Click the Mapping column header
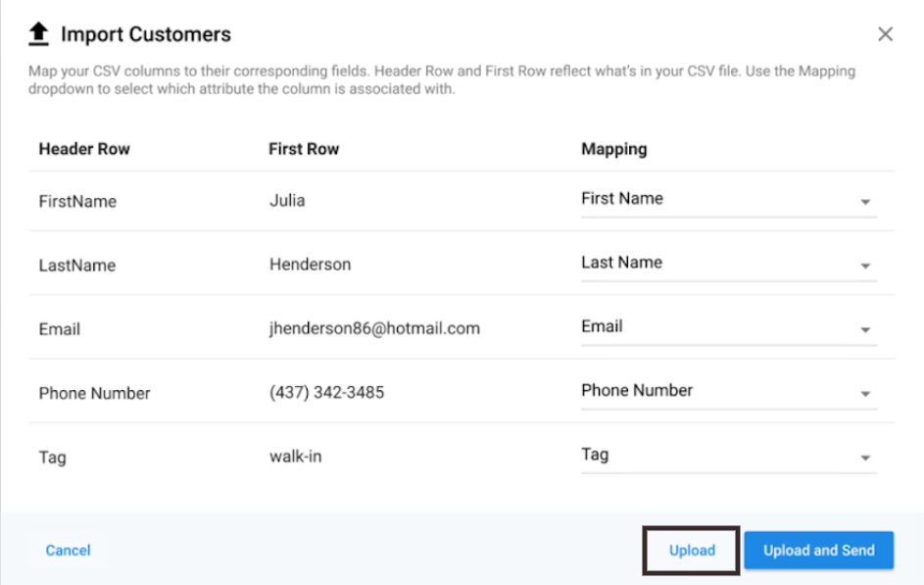 (614, 150)
